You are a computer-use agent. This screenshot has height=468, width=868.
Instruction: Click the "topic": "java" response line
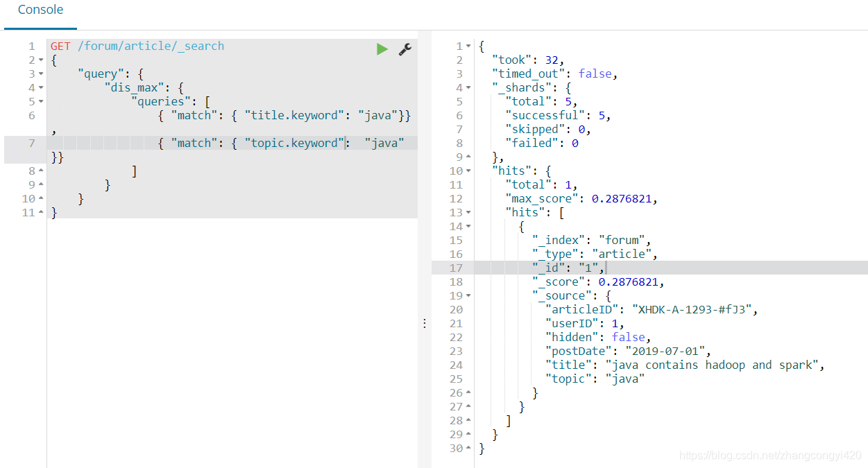[595, 379]
